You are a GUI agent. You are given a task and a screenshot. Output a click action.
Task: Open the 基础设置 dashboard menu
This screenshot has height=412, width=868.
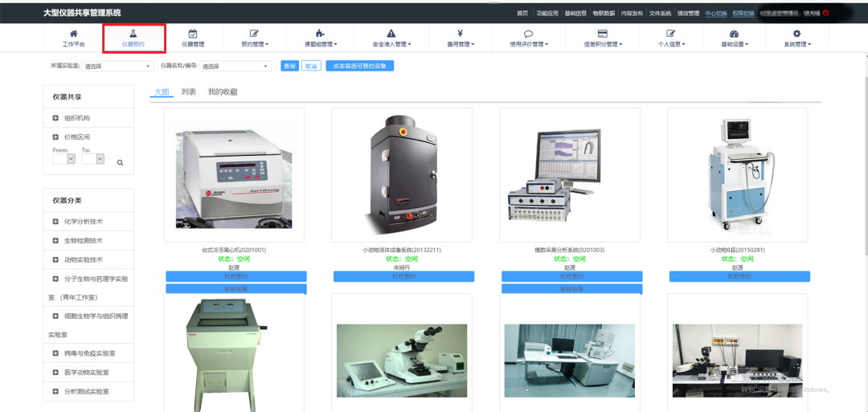pos(734,38)
